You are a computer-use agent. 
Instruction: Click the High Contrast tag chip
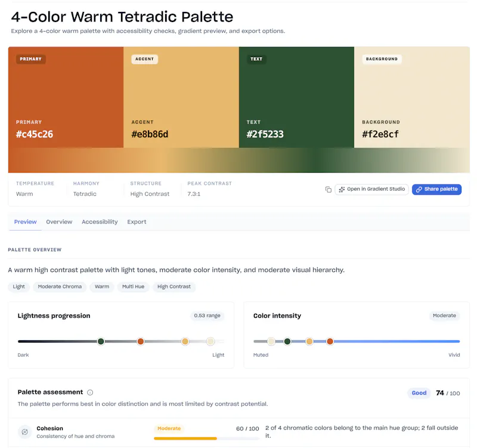pyautogui.click(x=174, y=287)
